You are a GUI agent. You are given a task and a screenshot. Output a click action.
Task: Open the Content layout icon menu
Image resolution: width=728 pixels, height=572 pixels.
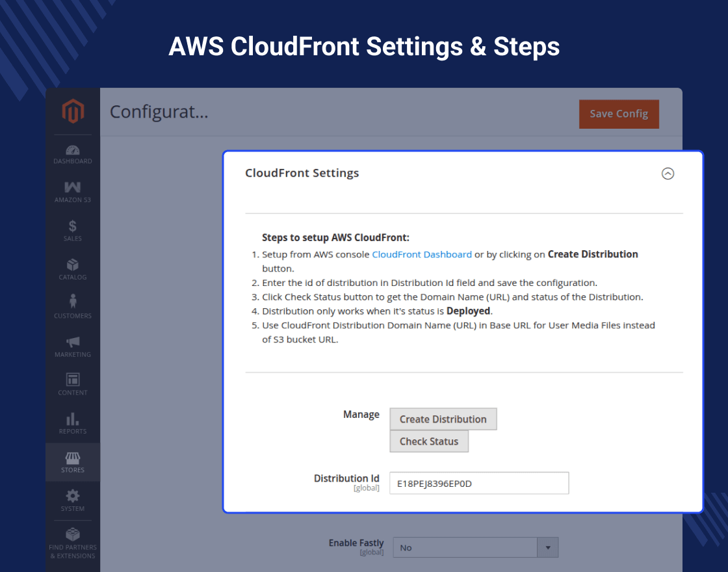pyautogui.click(x=72, y=384)
